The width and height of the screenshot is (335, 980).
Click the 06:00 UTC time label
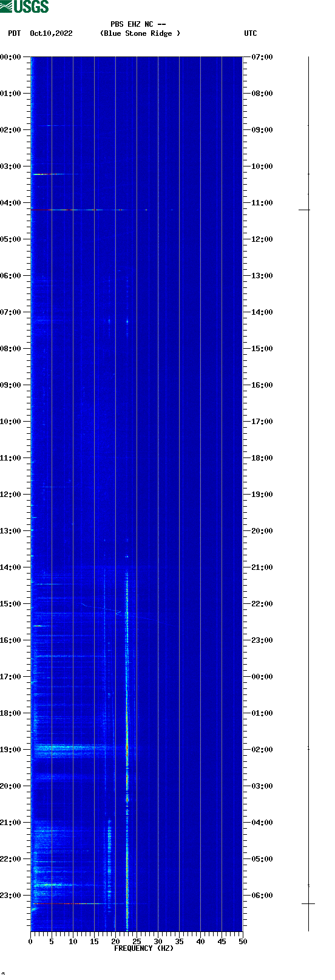click(x=262, y=895)
